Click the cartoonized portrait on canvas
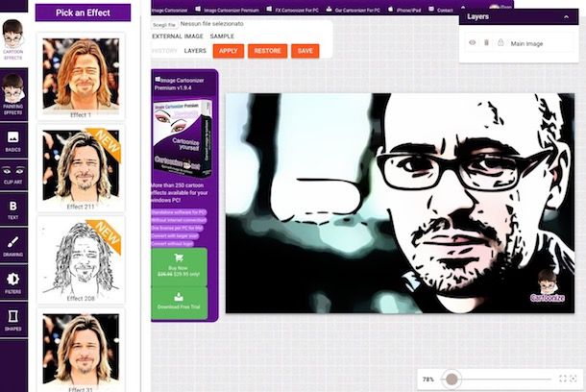This screenshot has width=586, height=392. click(400, 203)
